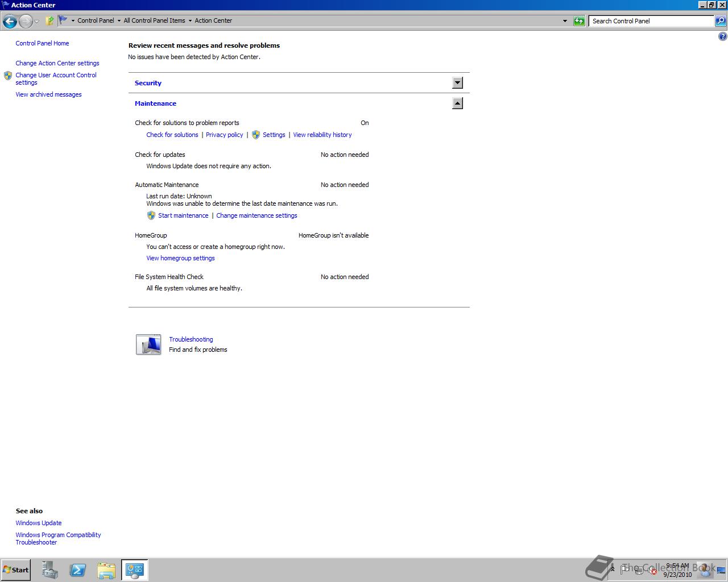The image size is (728, 582).
Task: Click shield icon beside Start maintenance
Action: [151, 215]
